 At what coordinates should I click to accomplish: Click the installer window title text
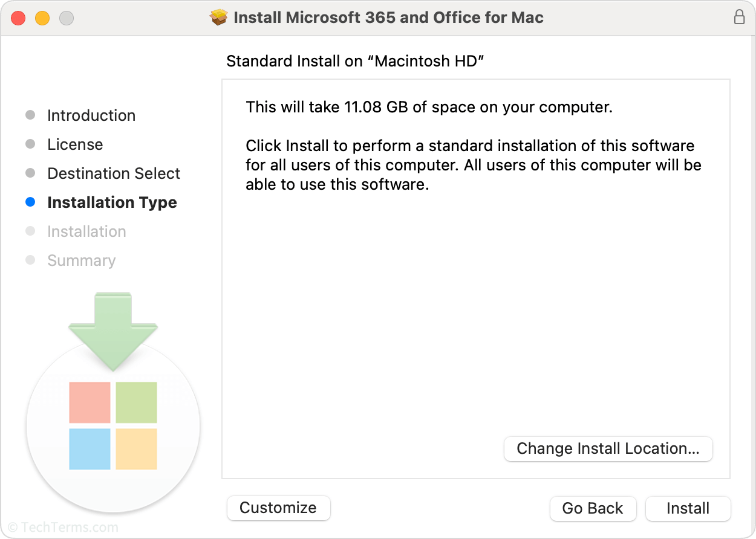coord(388,18)
